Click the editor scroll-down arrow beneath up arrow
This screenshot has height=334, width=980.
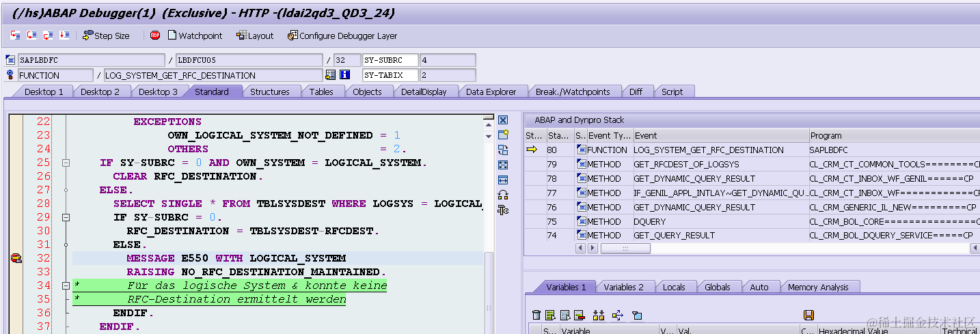(x=488, y=137)
